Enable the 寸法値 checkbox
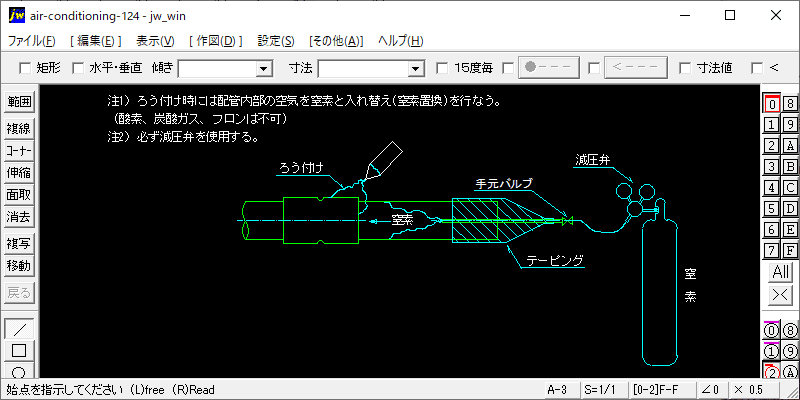The image size is (800, 400). [x=686, y=68]
